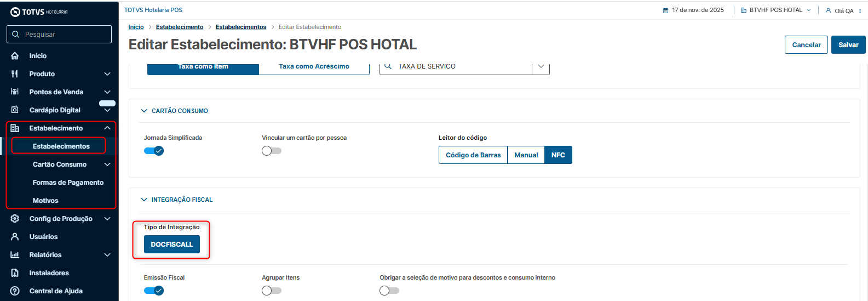Select DOCFISCALL integration type
Viewport: 868px width, 301px height.
tap(172, 245)
